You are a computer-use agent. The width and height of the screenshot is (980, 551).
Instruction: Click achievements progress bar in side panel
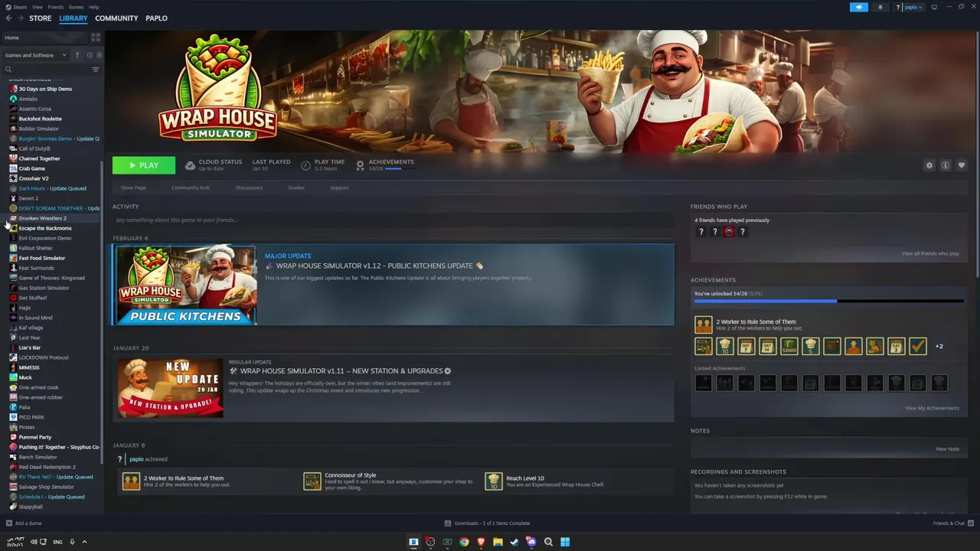828,302
